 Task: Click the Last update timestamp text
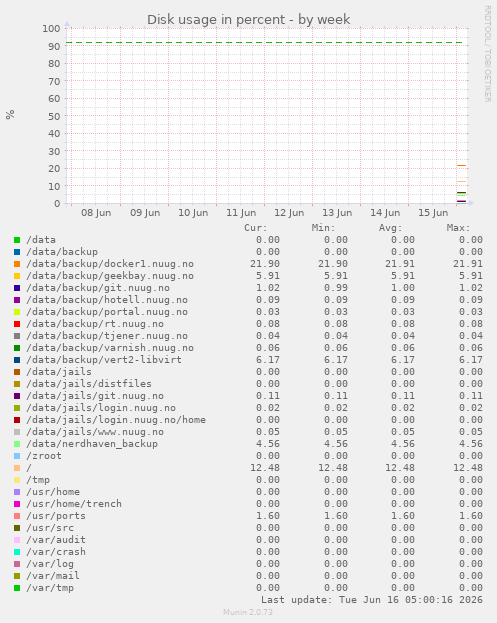(x=372, y=600)
